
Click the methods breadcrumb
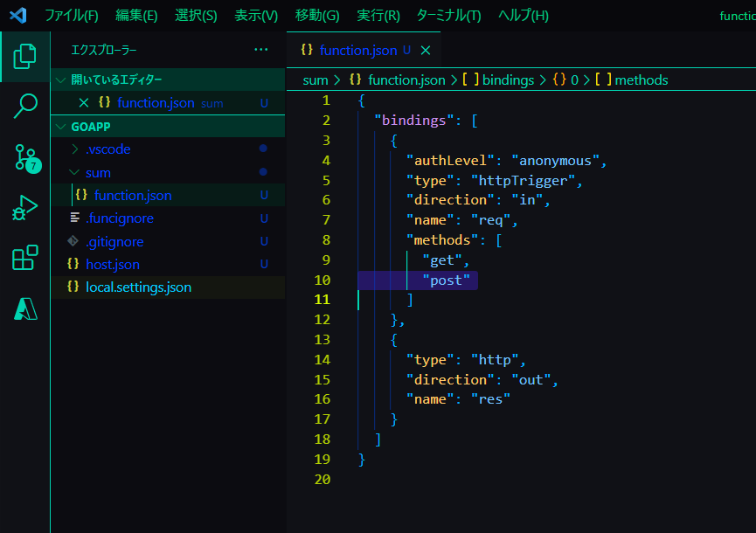642,80
